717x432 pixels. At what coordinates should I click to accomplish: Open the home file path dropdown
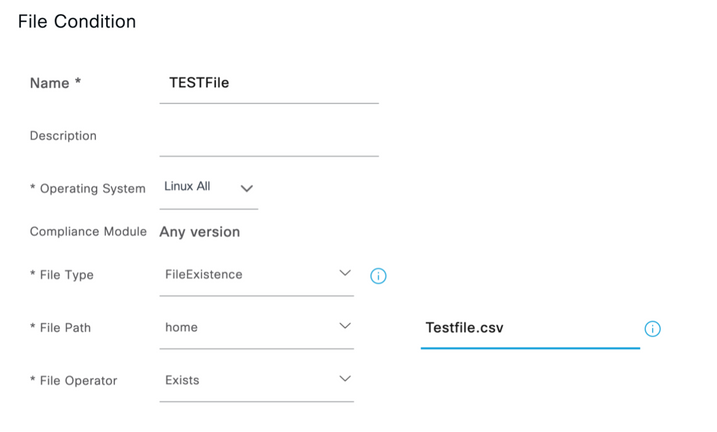[x=257, y=328]
